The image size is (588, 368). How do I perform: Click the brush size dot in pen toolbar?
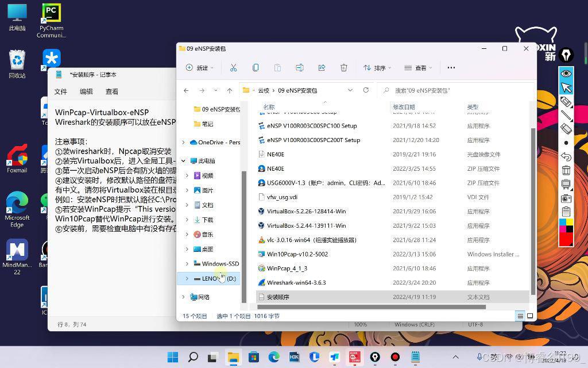tap(566, 143)
